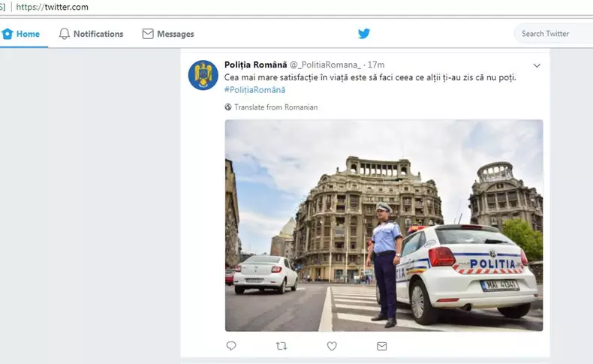Click the Messages envelope icon
The height and width of the screenshot is (364, 593).
click(148, 34)
